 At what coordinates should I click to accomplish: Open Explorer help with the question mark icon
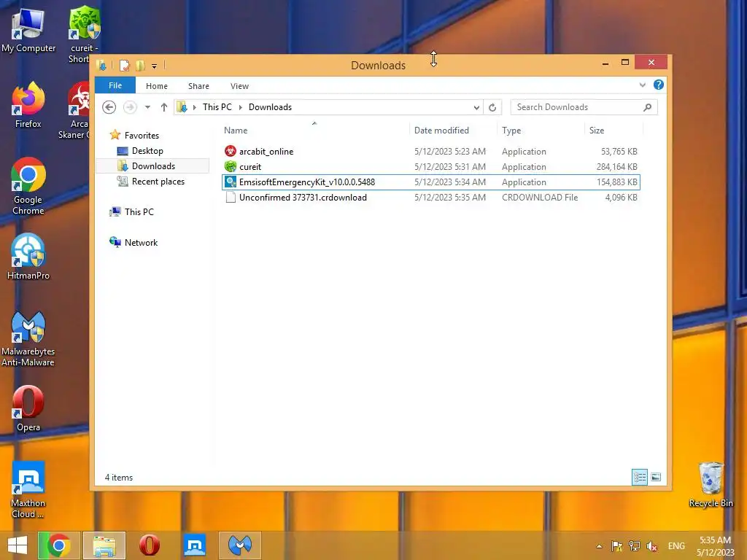(x=659, y=85)
